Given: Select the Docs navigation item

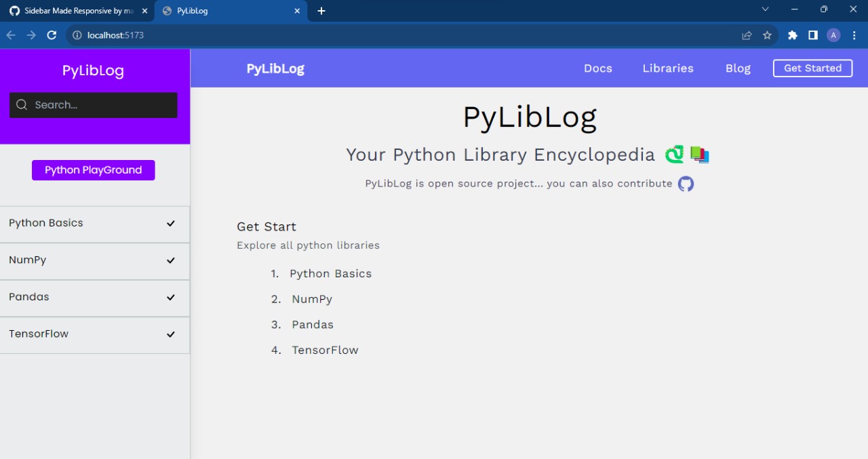Looking at the screenshot, I should (x=597, y=68).
